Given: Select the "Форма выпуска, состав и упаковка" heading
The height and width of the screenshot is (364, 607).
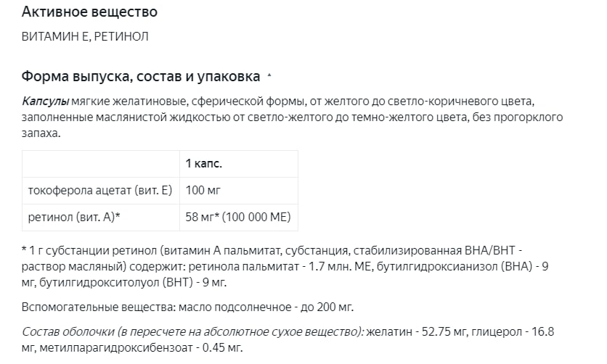Looking at the screenshot, I should [141, 77].
